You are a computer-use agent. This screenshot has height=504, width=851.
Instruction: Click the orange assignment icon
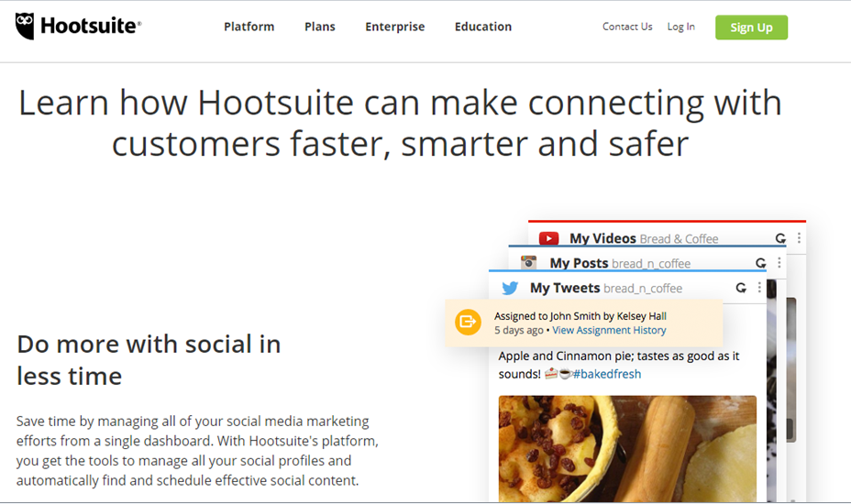coord(468,323)
